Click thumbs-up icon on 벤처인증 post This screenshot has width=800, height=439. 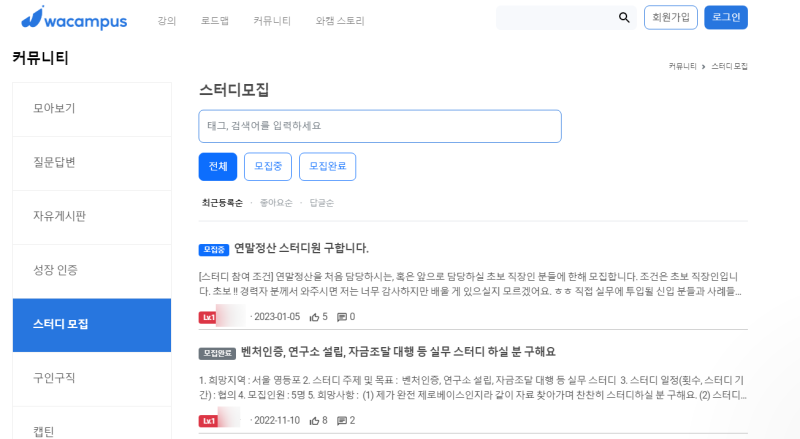point(314,421)
